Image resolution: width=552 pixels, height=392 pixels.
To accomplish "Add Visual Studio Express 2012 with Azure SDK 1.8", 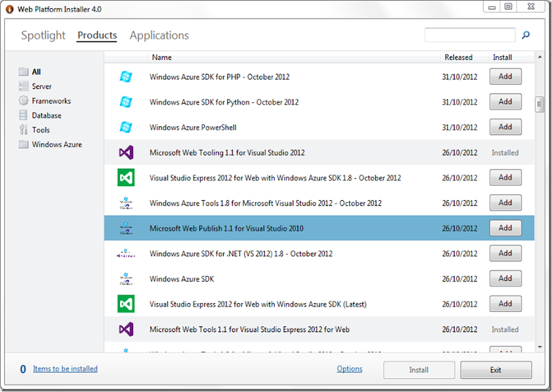I will point(505,177).
